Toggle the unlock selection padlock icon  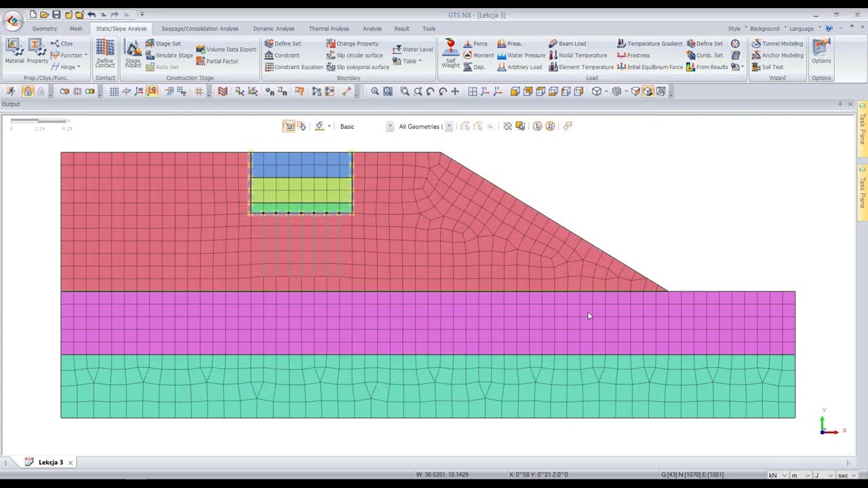(28, 91)
